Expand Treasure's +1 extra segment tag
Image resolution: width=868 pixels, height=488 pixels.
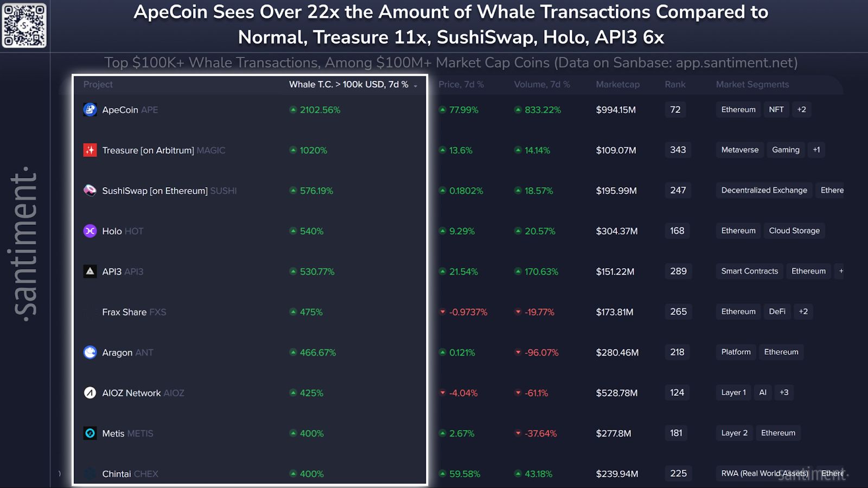click(x=816, y=150)
